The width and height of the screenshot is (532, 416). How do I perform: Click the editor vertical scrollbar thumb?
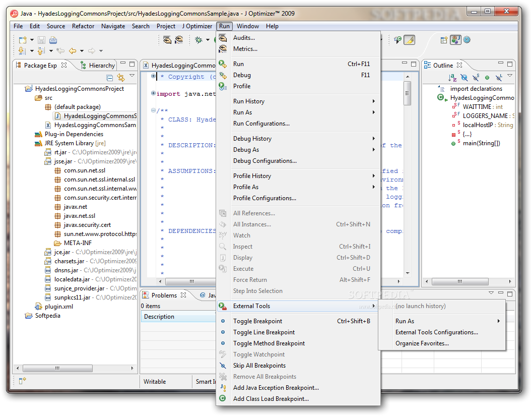[x=408, y=93]
